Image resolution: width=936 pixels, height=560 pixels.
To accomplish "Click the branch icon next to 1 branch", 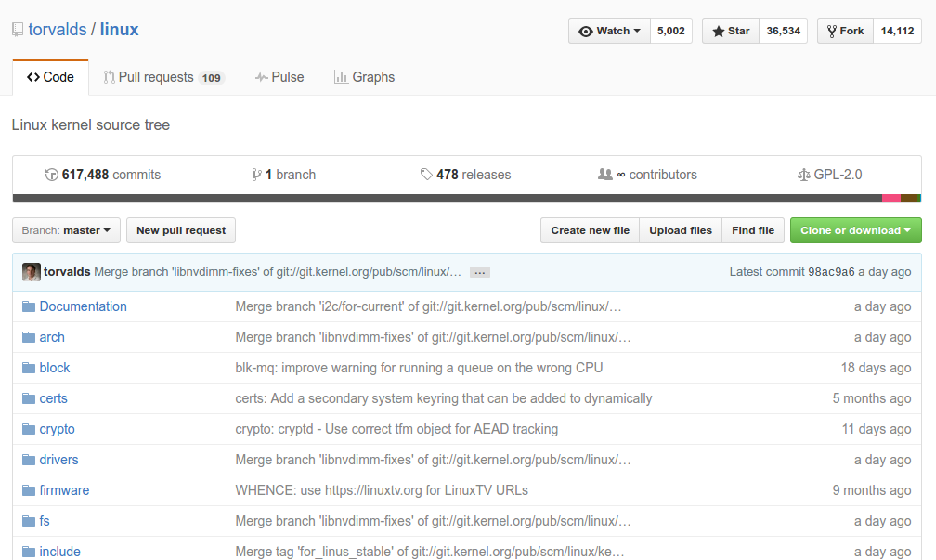I will click(x=256, y=175).
